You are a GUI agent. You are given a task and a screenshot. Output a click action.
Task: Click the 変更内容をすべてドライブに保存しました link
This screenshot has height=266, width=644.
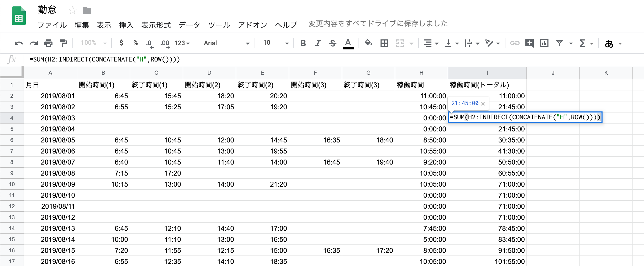[378, 24]
